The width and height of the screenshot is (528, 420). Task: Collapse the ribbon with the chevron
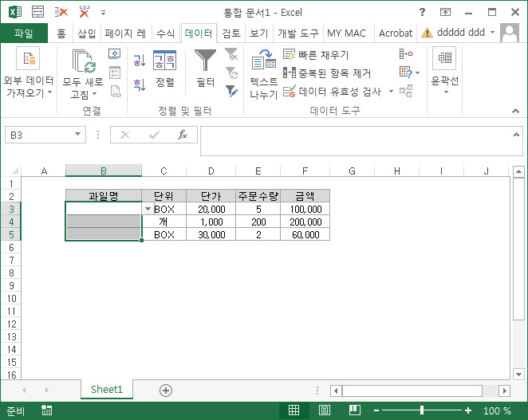[515, 111]
